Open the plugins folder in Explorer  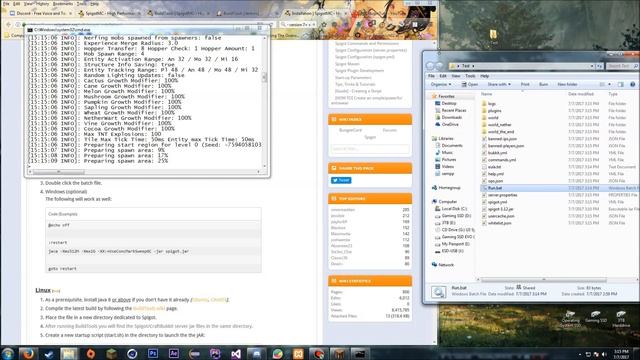(494, 111)
